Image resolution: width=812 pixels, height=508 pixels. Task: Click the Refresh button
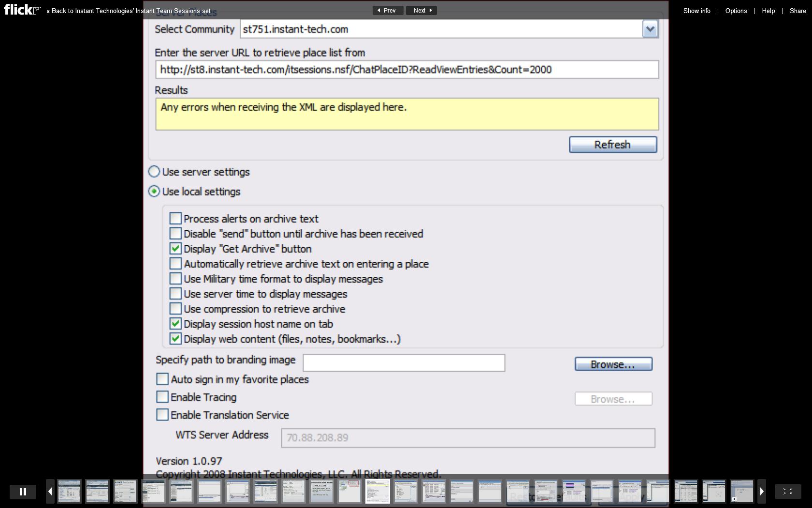click(x=613, y=145)
